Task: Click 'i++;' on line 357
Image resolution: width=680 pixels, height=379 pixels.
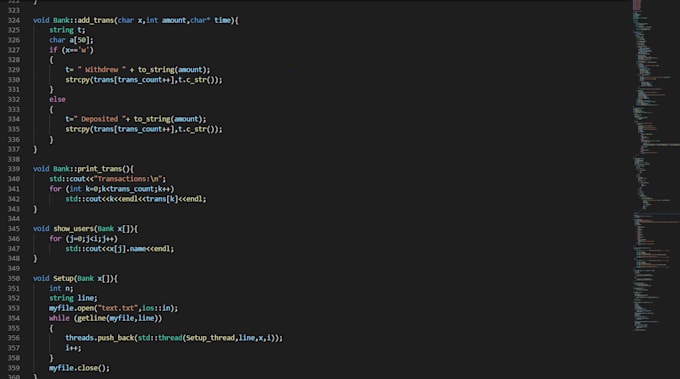Action: click(73, 348)
